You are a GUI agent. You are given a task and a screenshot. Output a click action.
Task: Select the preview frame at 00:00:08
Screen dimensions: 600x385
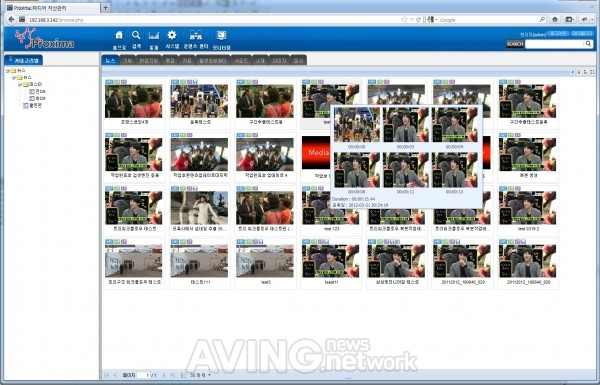[x=357, y=170]
